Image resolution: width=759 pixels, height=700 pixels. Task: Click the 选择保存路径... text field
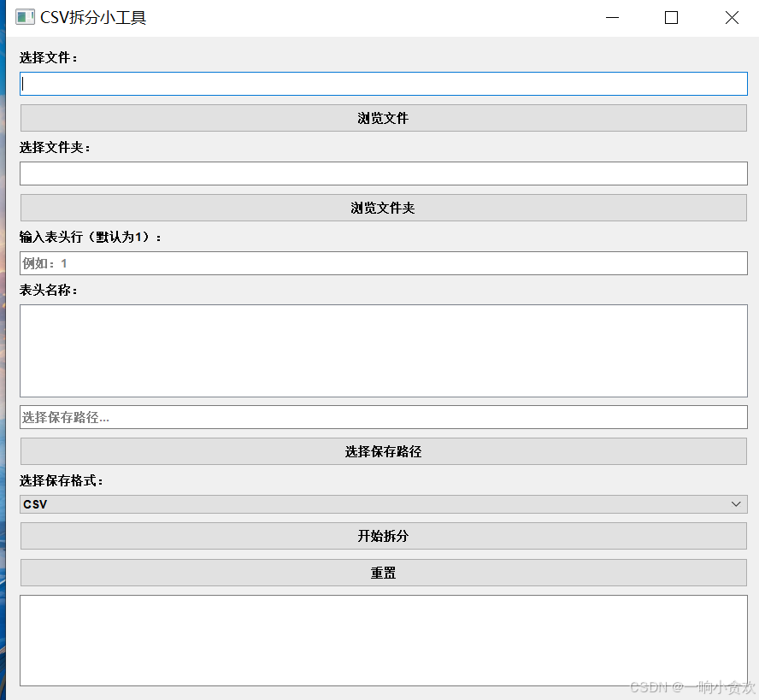(x=384, y=417)
